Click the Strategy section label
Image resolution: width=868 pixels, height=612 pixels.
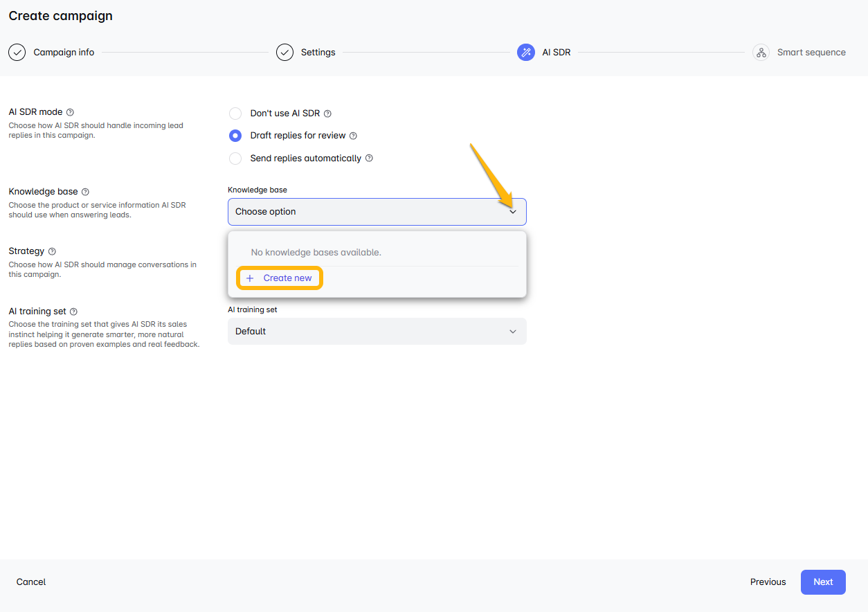pos(26,251)
